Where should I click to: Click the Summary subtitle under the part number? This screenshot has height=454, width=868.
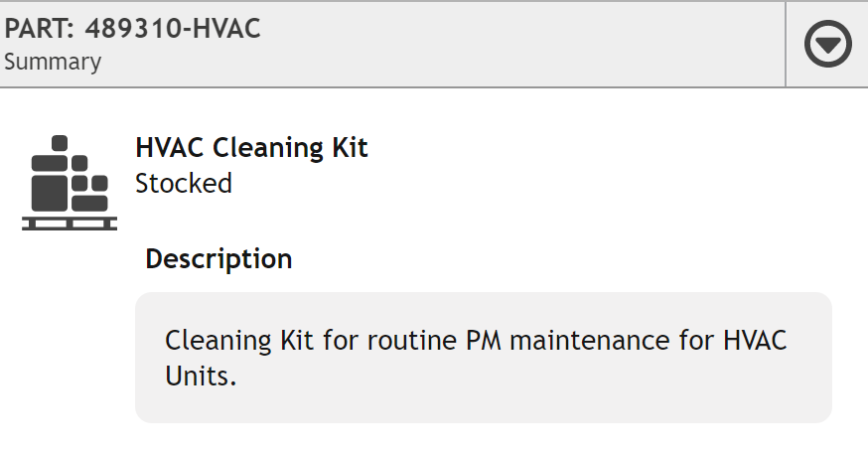[x=53, y=62]
